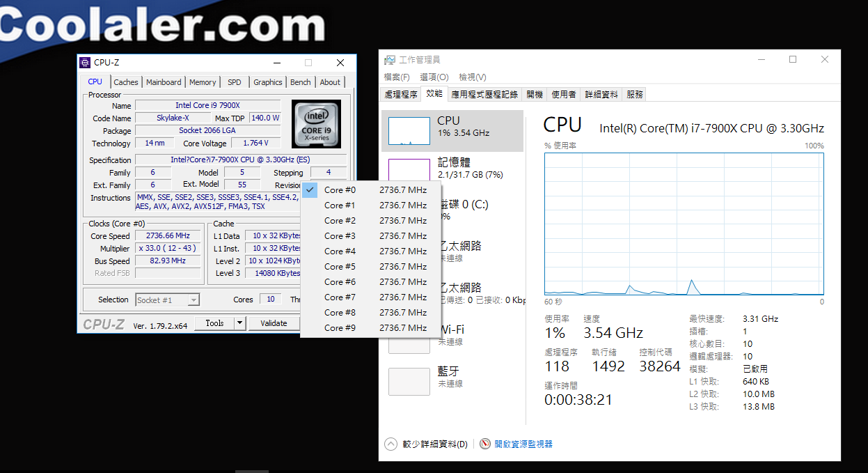Click the Core Speed value field

pyautogui.click(x=168, y=236)
